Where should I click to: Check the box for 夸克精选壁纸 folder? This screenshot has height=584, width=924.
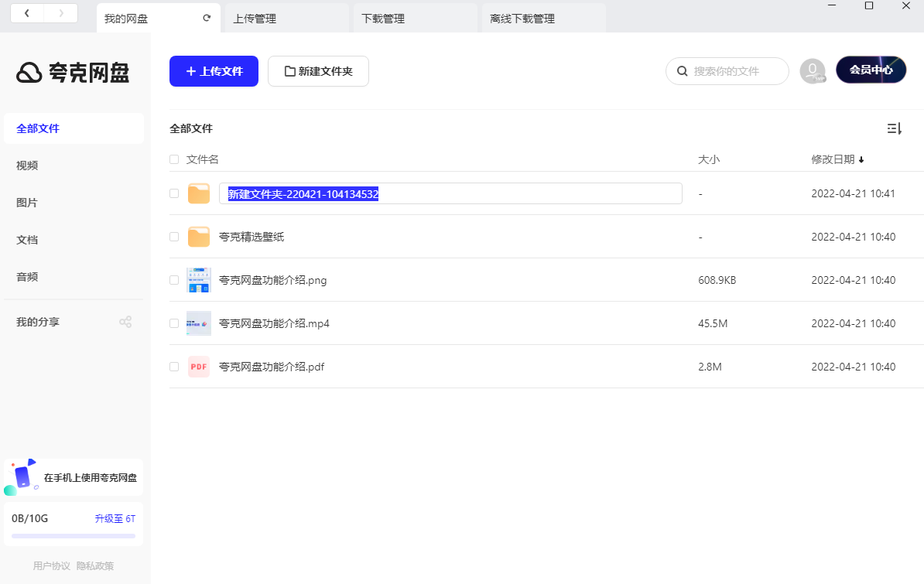[174, 237]
